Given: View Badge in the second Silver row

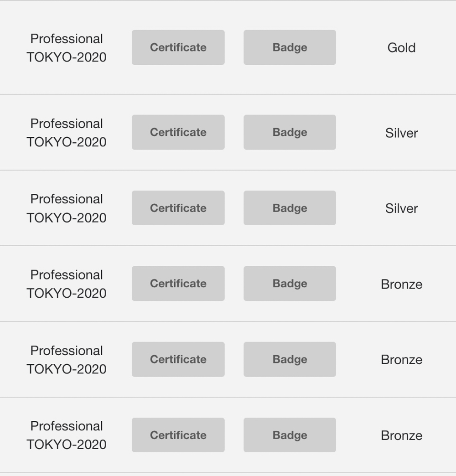Looking at the screenshot, I should pyautogui.click(x=290, y=208).
